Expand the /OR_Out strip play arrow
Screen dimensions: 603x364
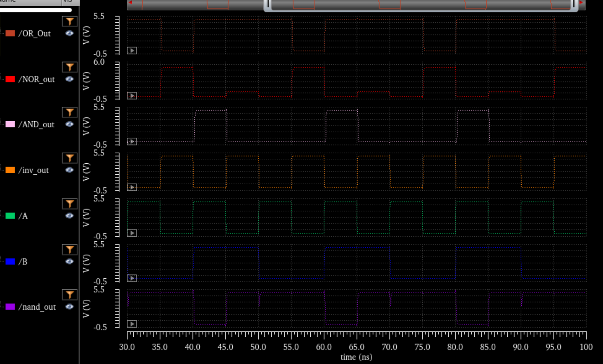[132, 51]
